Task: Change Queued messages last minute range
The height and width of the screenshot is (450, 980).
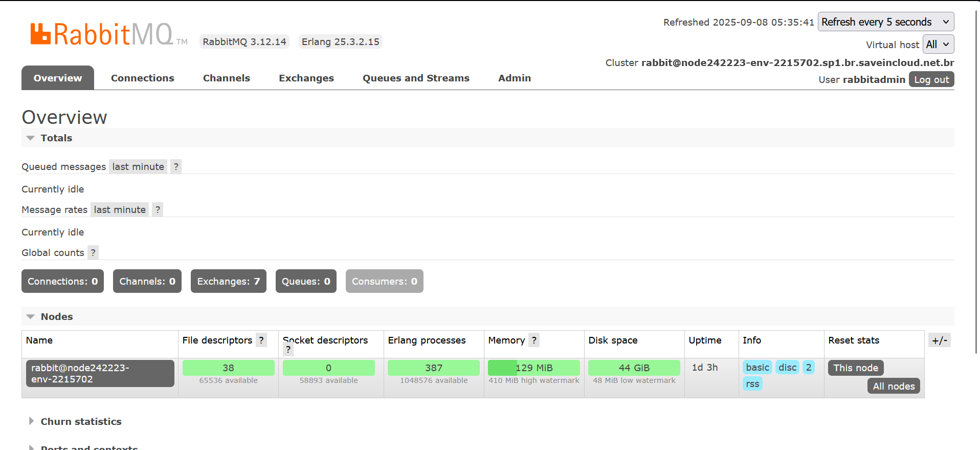Action: point(138,166)
